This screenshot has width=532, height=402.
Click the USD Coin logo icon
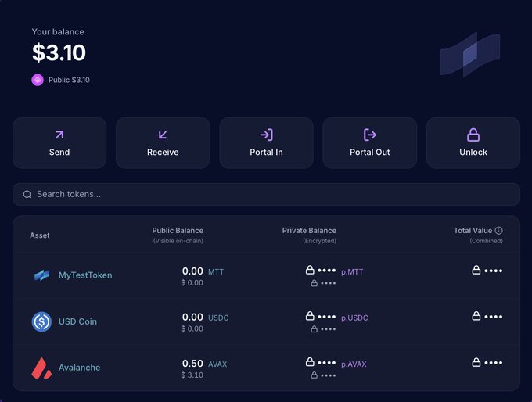click(41, 321)
